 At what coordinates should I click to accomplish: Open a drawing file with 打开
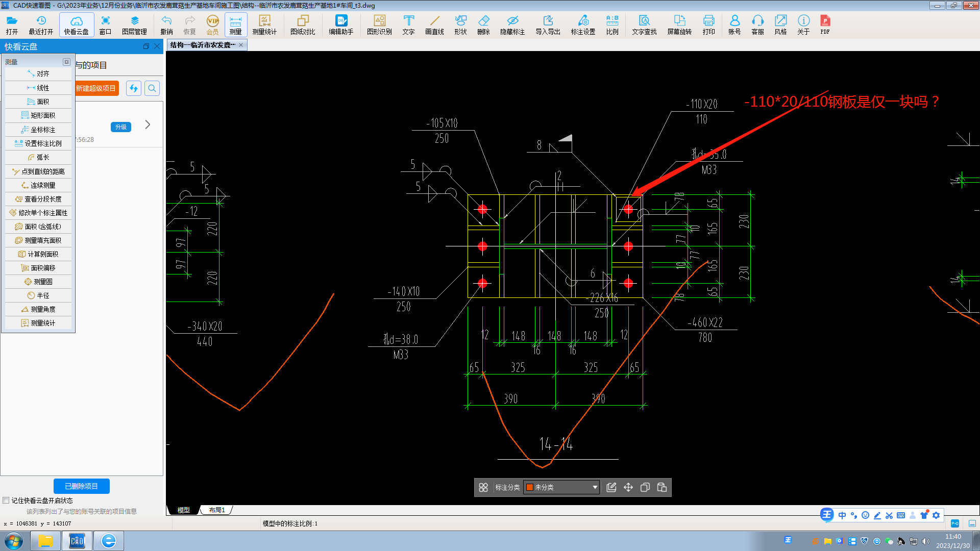[12, 24]
